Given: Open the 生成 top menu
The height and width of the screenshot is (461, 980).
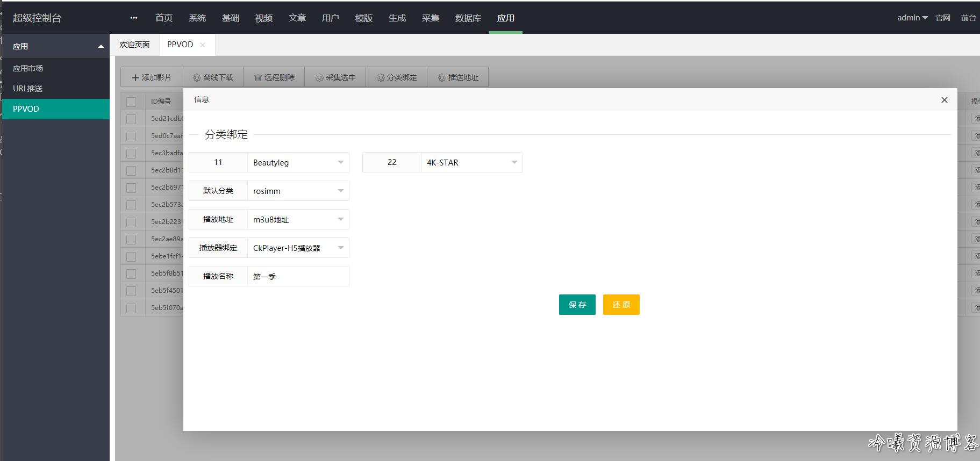Looking at the screenshot, I should click(397, 18).
